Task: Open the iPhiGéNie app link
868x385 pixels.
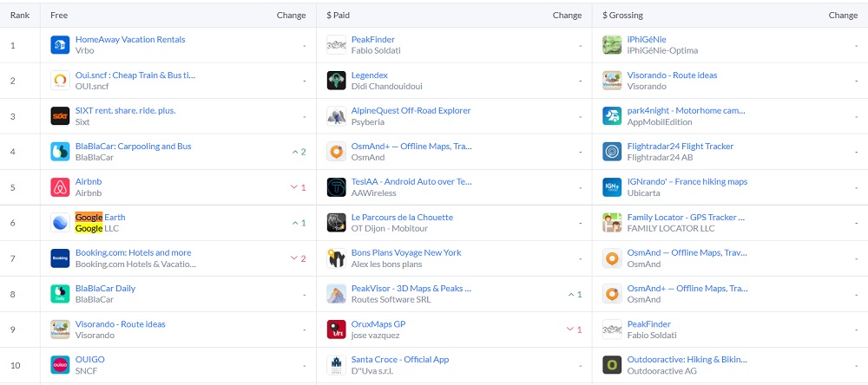Action: [x=647, y=39]
